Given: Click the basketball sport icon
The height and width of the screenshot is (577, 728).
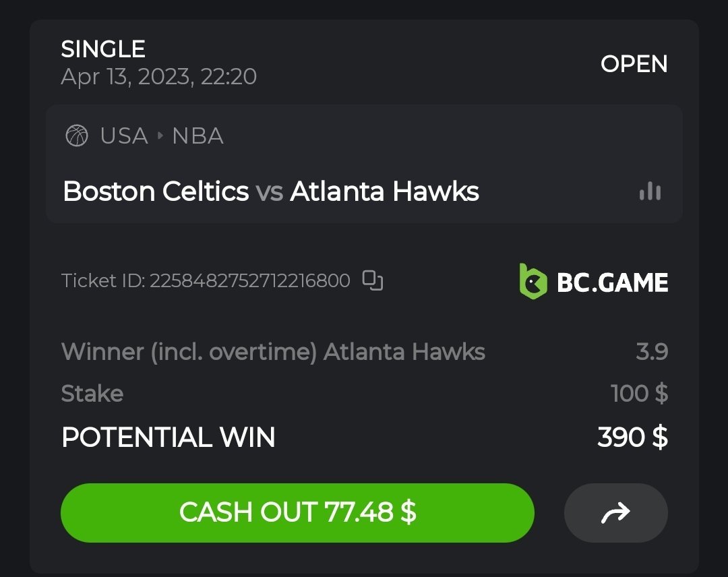Looking at the screenshot, I should pyautogui.click(x=77, y=136).
